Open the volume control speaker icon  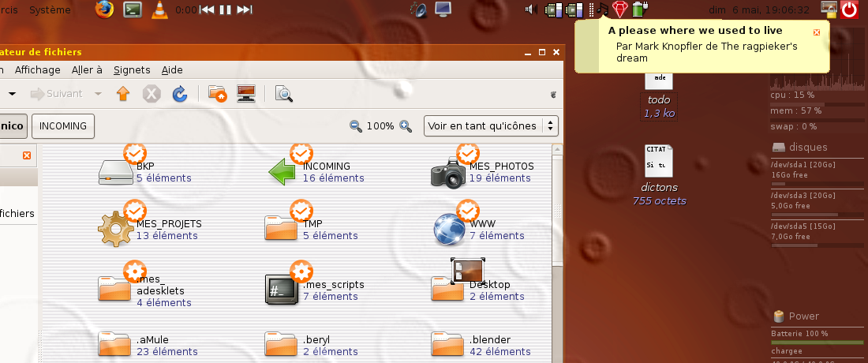click(x=531, y=9)
